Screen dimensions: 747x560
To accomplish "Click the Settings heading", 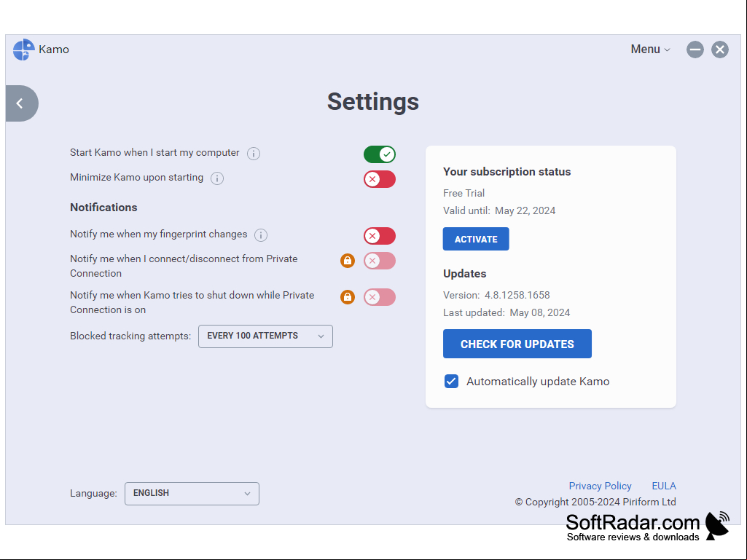I will [373, 102].
